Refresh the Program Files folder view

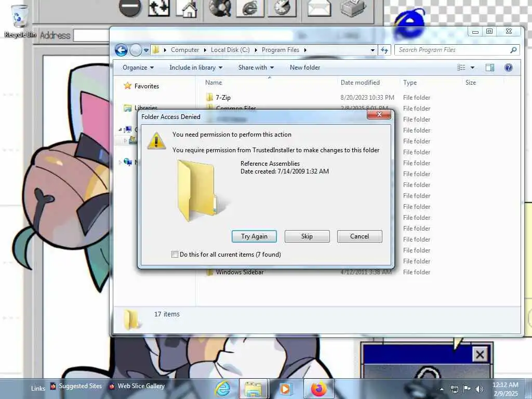(x=384, y=50)
